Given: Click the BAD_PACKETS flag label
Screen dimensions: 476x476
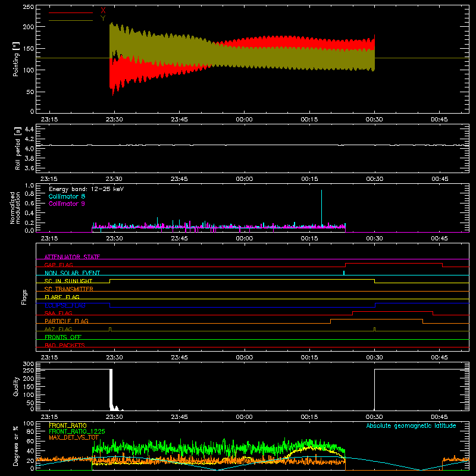Looking at the screenshot, I should pyautogui.click(x=65, y=345).
